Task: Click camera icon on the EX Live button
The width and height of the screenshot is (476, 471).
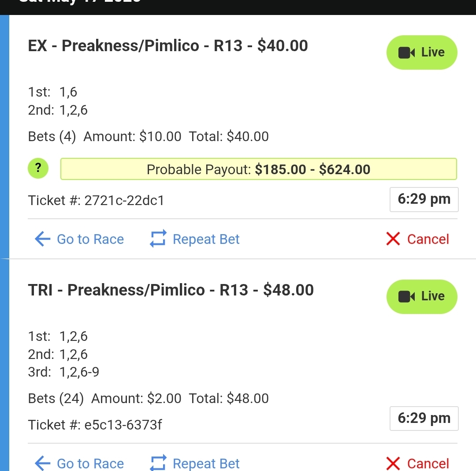Action: [x=406, y=52]
